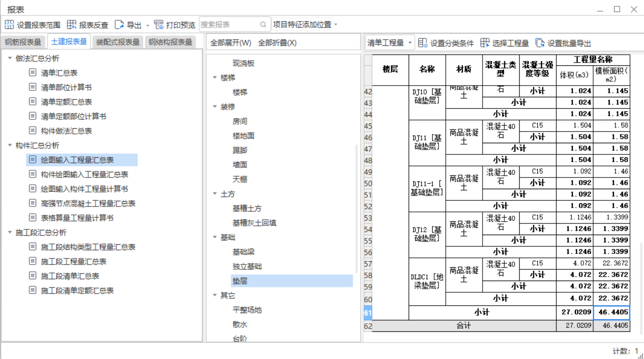The width and height of the screenshot is (644, 359).
Task: Click the component tree vertical scrollbar
Action: coord(357,208)
